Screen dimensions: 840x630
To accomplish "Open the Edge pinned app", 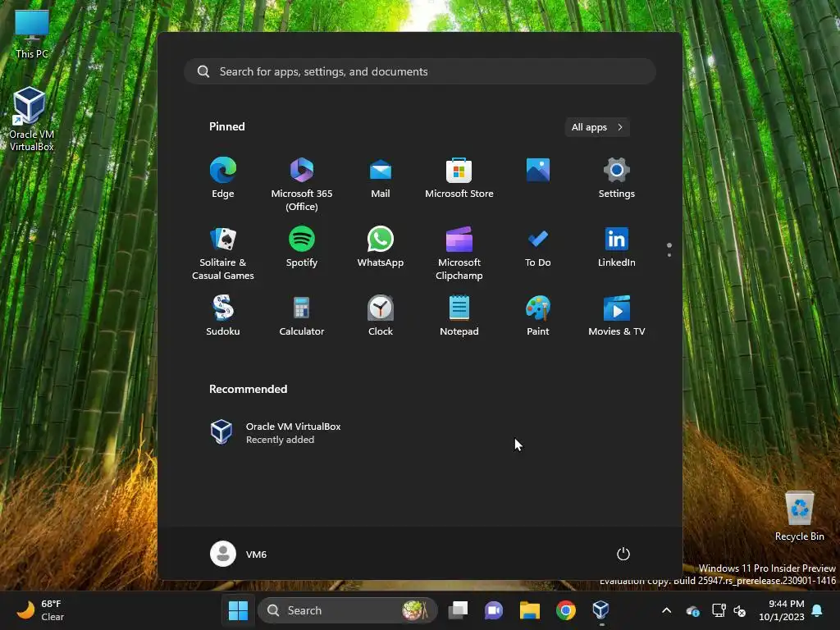I will (x=223, y=178).
